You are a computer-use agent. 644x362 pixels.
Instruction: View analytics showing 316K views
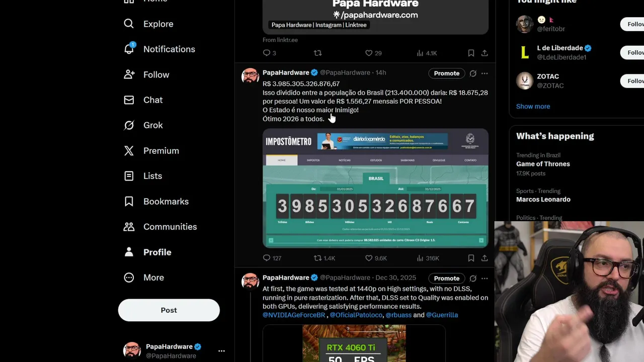pyautogui.click(x=428, y=258)
